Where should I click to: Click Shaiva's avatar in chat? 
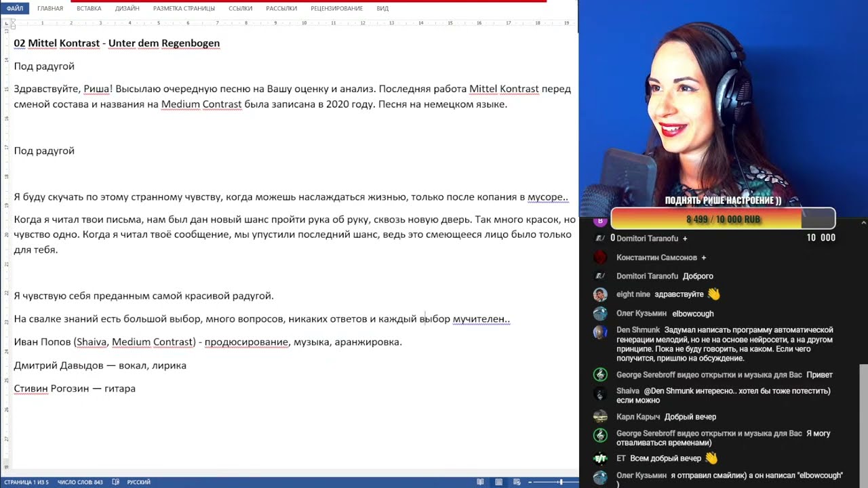[x=600, y=393]
